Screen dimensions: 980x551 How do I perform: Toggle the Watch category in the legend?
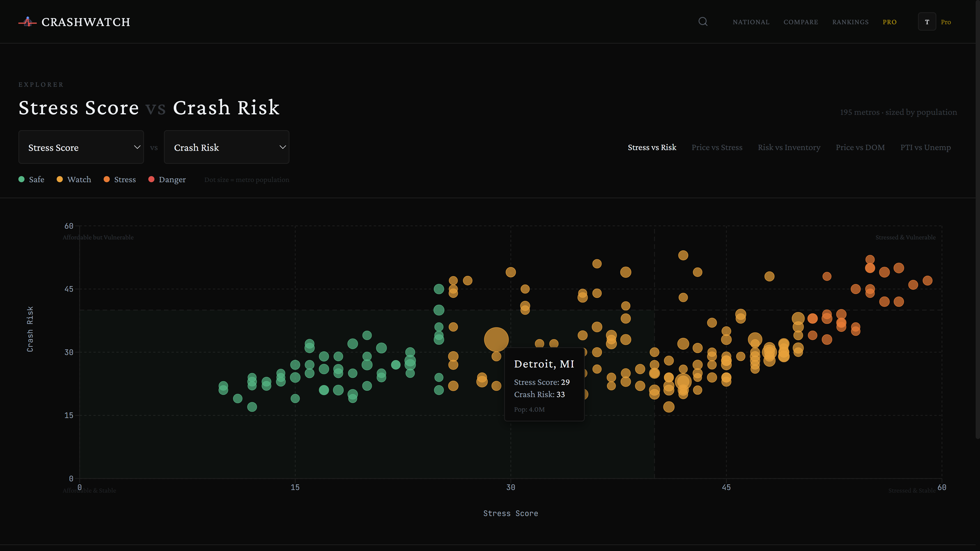(74, 179)
